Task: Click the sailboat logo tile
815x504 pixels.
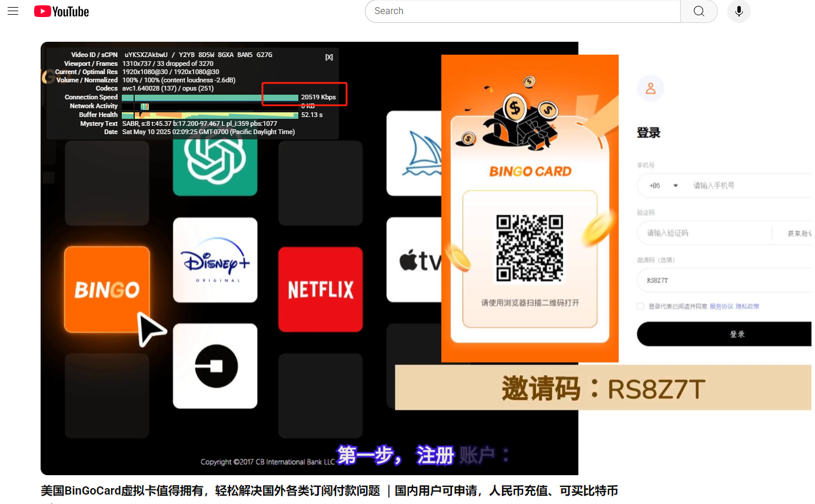Action: [414, 153]
